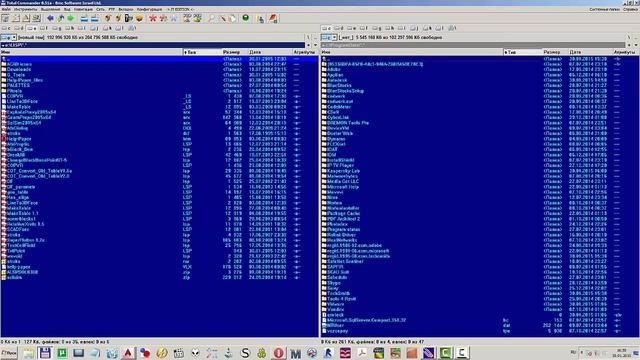Image resolution: width=640 pixels, height=360 pixels.
Task: Open the right panel favorites hotlist star button
Action: point(629,45)
